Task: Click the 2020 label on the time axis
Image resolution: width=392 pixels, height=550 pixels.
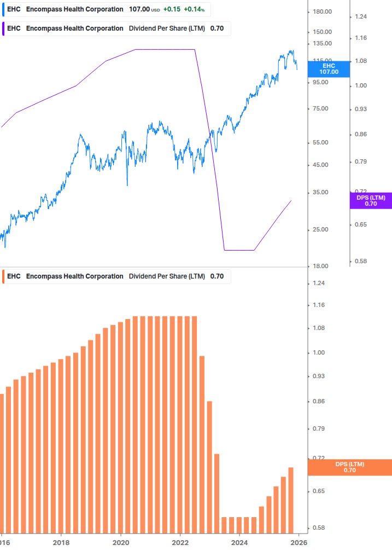Action: click(x=120, y=543)
